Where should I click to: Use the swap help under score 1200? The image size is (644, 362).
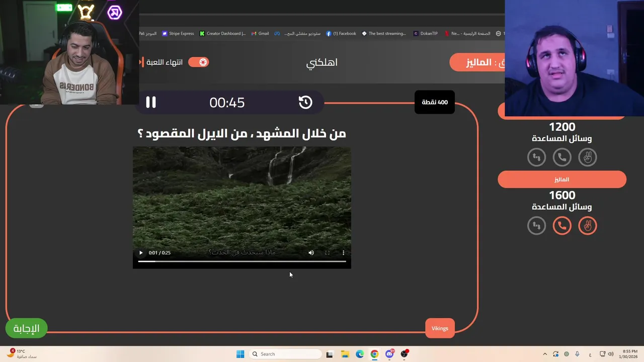pos(536,157)
